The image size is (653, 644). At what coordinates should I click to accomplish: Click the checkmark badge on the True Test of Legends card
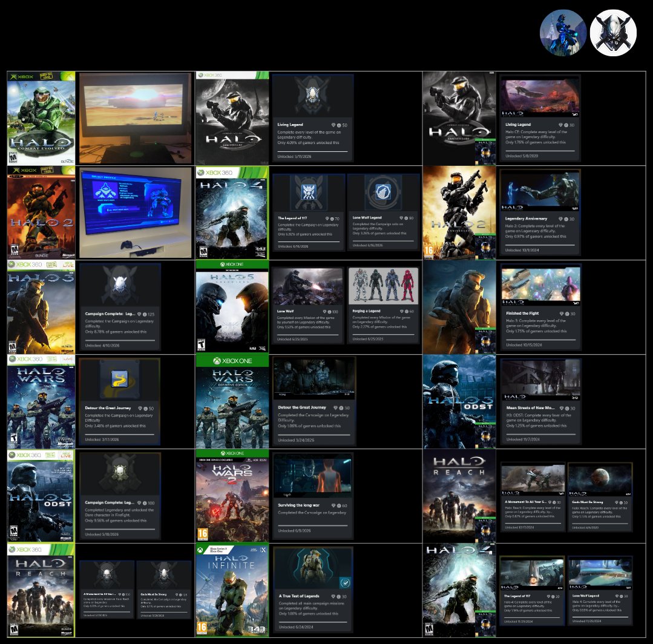coord(345,582)
